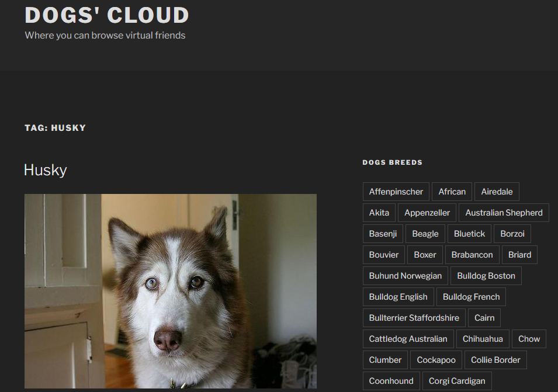Screen dimensions: 558x392
Task: Click the DOGS' CLOUD site title
Action: 106,15
